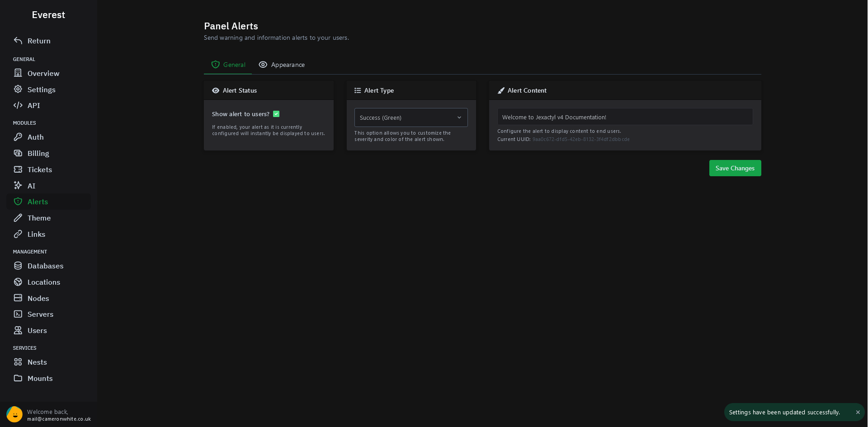The height and width of the screenshot is (427, 868).
Task: Click the API sidebar label
Action: (x=33, y=105)
